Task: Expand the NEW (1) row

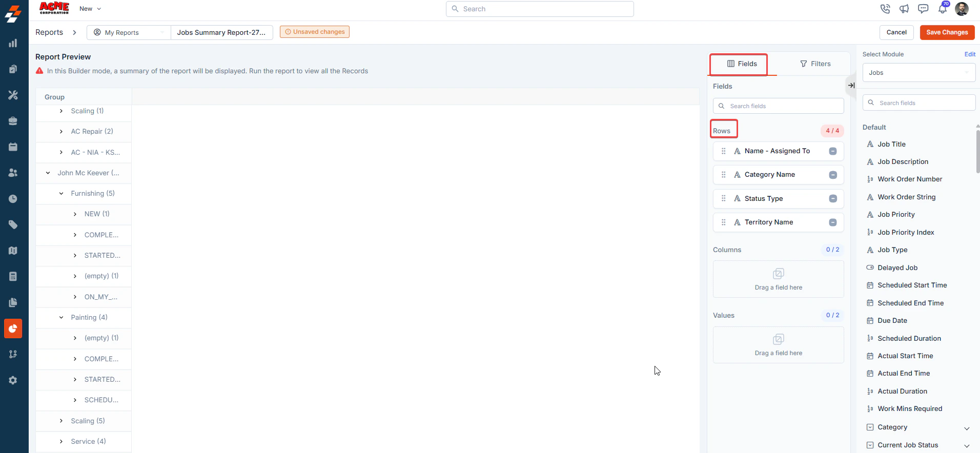Action: [x=75, y=214]
